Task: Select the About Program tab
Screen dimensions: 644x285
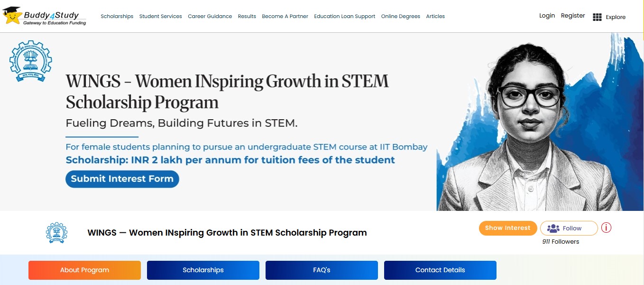Action: [x=84, y=270]
